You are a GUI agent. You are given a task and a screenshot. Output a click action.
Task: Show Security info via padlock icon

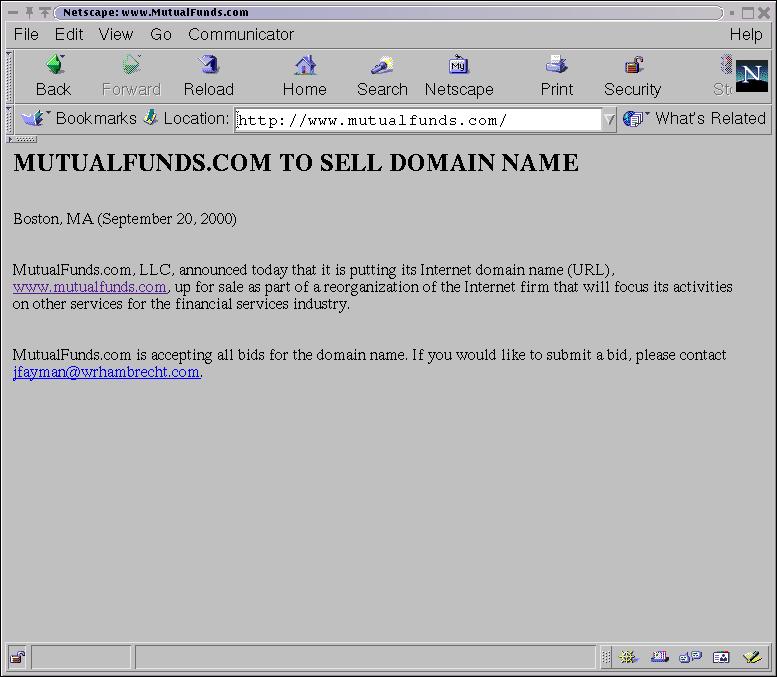pos(633,76)
